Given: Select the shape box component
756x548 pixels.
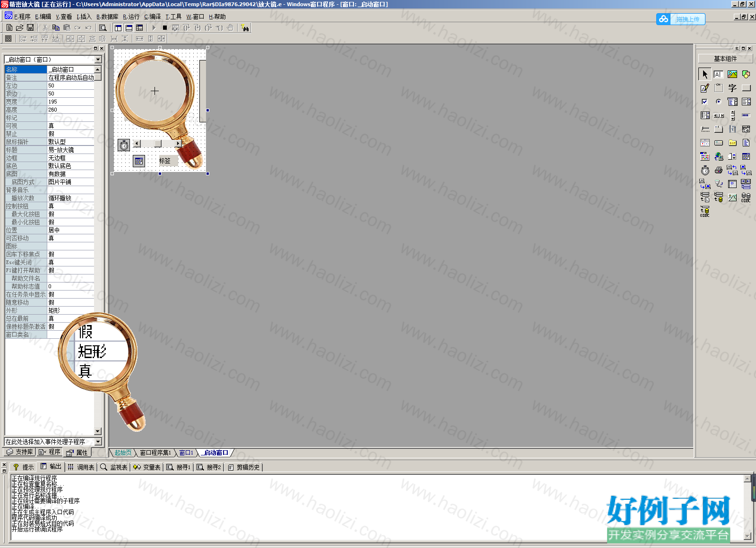Looking at the screenshot, I should pyautogui.click(x=746, y=74).
